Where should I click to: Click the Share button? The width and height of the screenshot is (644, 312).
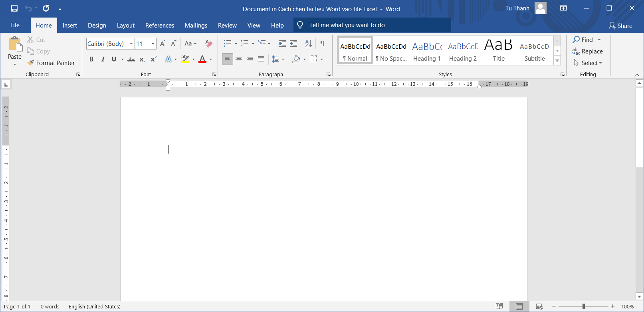point(620,26)
